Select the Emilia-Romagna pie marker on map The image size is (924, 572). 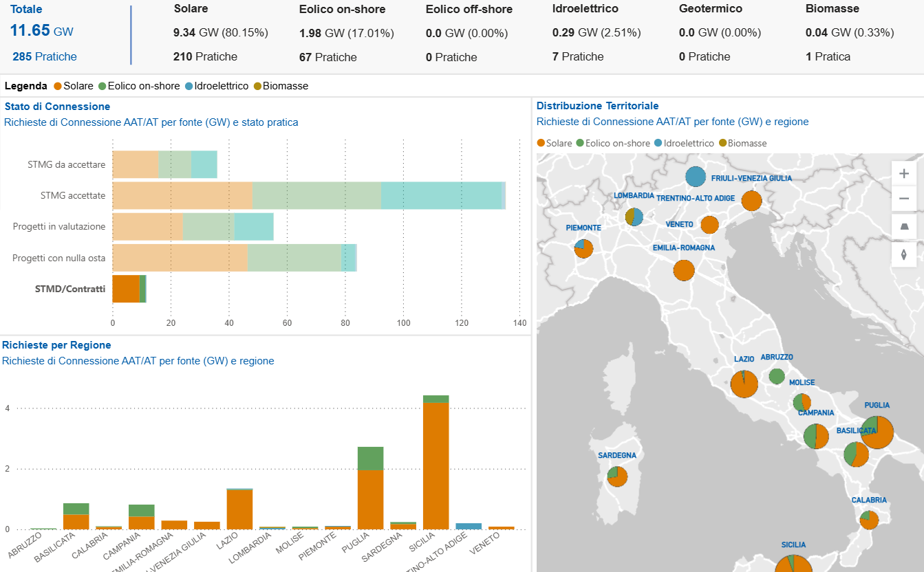[x=683, y=270]
